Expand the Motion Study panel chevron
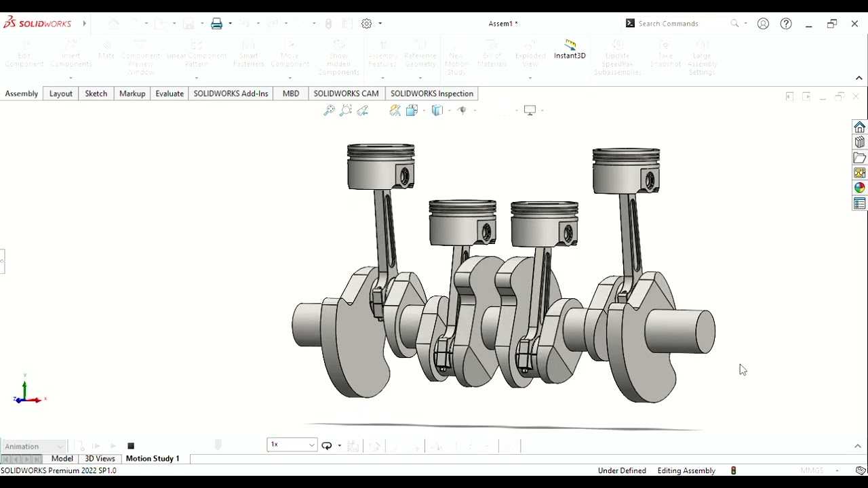 [858, 446]
